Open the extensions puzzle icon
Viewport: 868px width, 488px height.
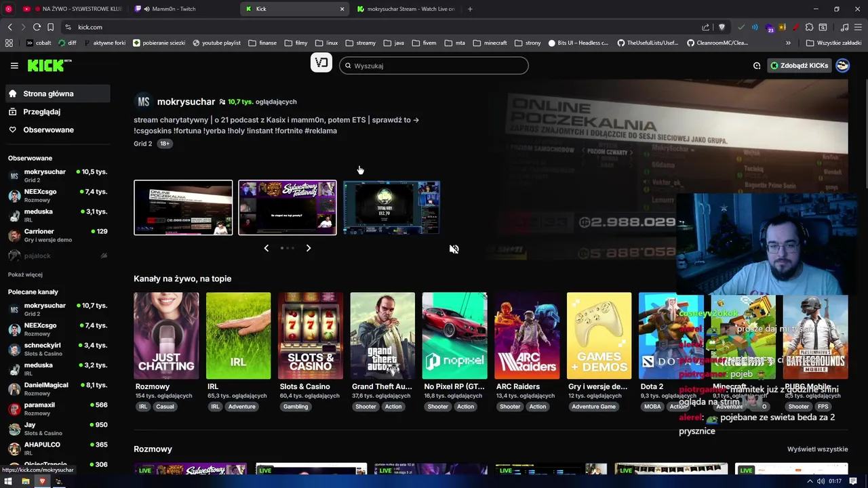click(809, 27)
